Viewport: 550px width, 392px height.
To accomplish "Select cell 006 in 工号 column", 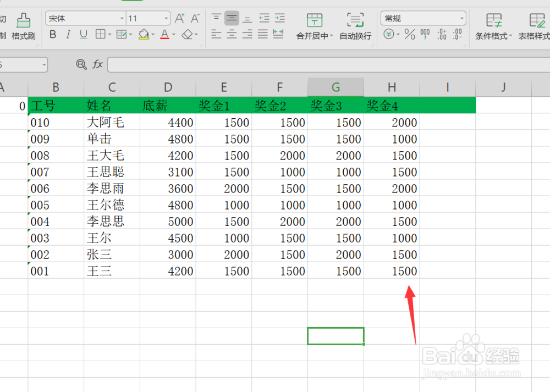I will pos(56,188).
